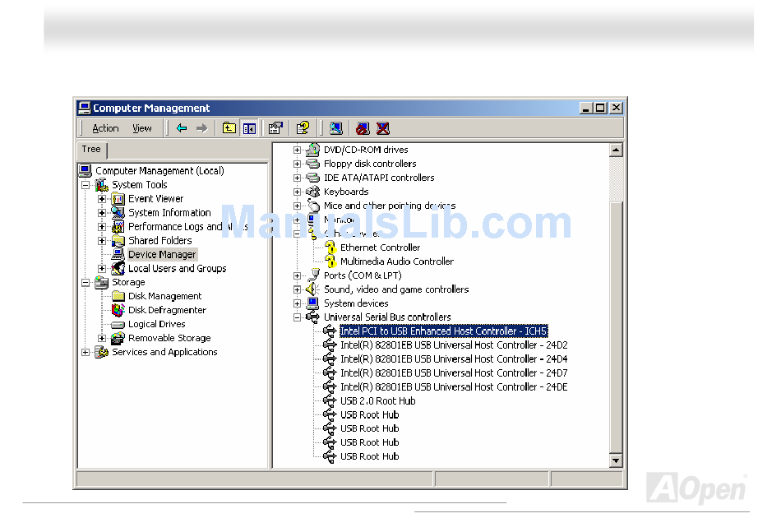Click the Disk Defragmenter icon
This screenshot has width=781, height=532.
118,310
